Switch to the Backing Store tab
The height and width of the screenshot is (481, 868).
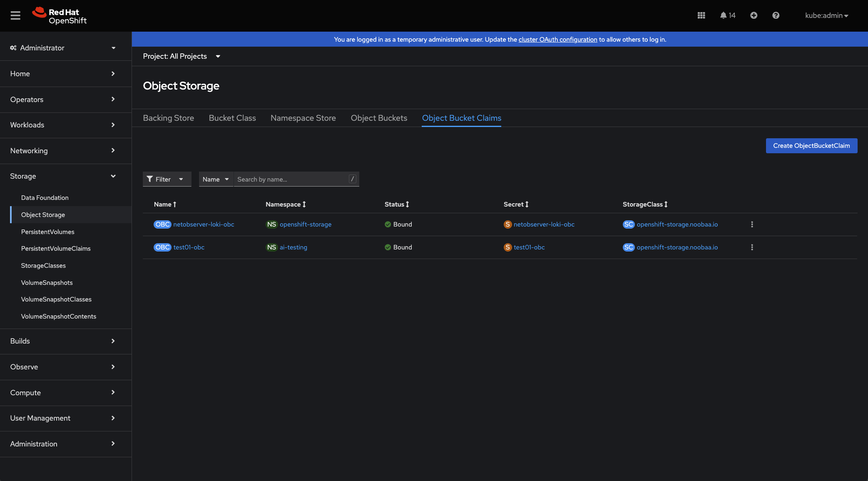coord(168,118)
